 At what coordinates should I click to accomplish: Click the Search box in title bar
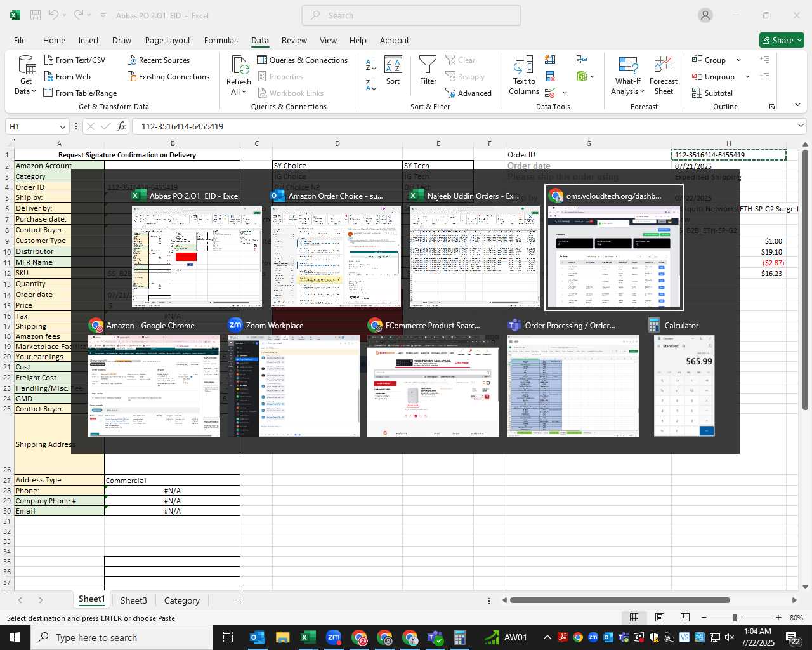[x=411, y=15]
